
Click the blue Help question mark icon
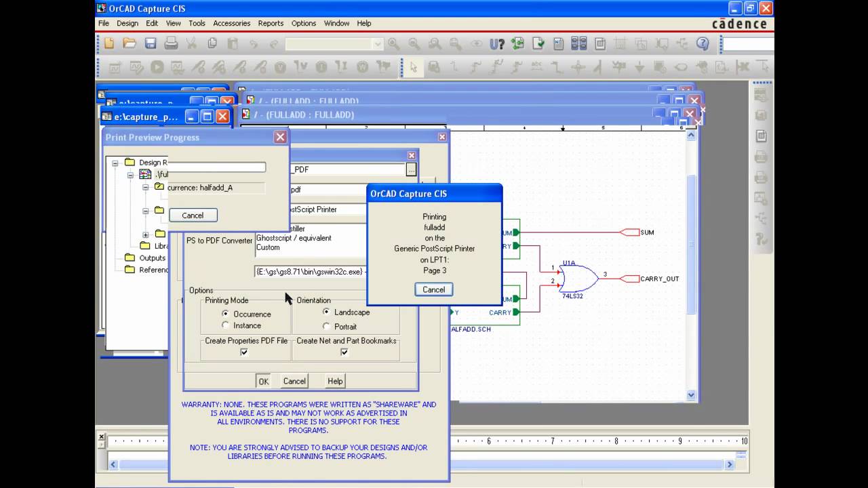pos(703,43)
